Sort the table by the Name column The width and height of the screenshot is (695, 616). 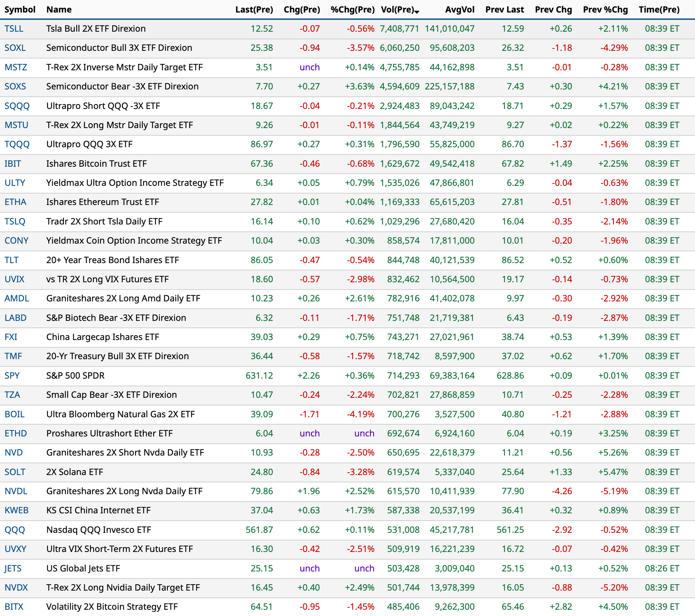pyautogui.click(x=58, y=9)
